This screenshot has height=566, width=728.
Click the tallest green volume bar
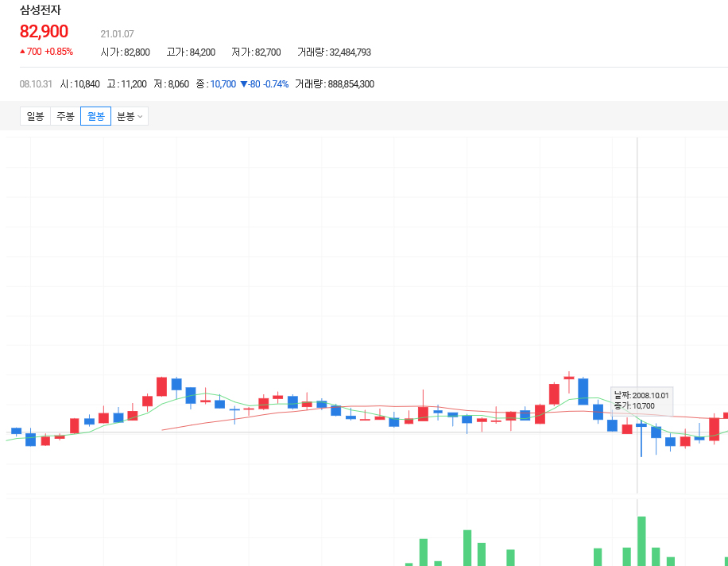pyautogui.click(x=641, y=541)
